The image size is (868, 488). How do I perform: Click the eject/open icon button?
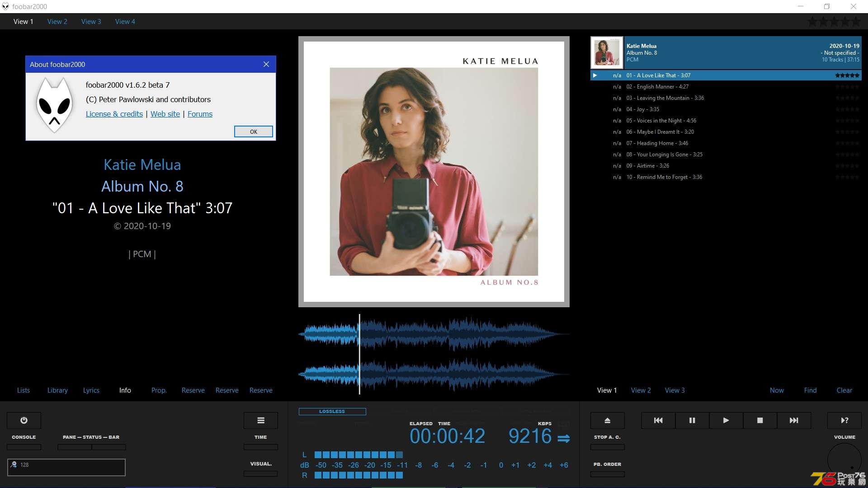click(608, 420)
